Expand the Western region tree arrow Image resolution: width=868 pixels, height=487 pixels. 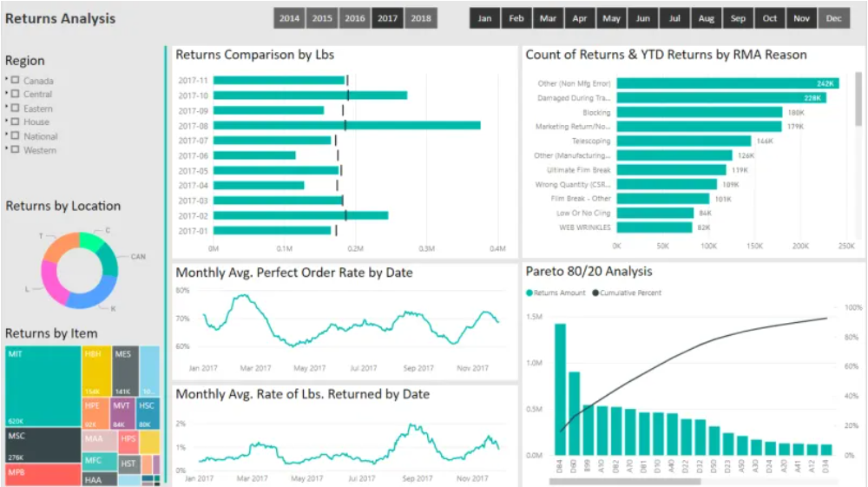pyautogui.click(x=7, y=148)
